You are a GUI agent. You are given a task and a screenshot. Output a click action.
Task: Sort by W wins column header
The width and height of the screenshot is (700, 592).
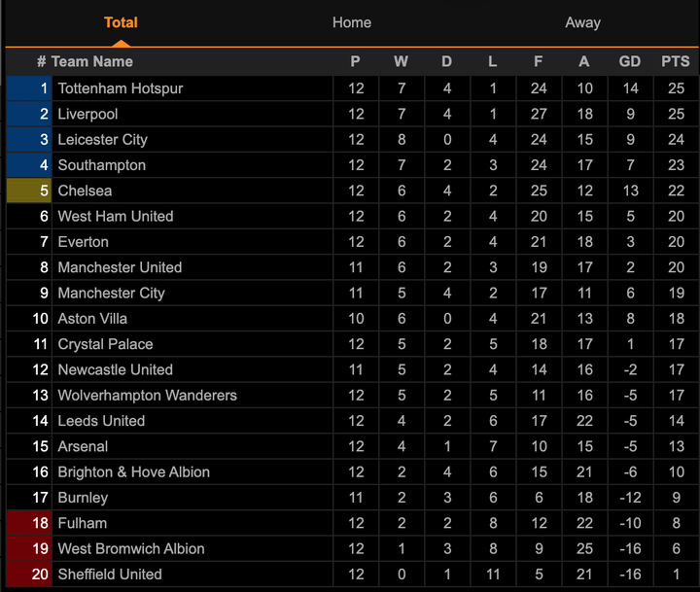pyautogui.click(x=401, y=61)
